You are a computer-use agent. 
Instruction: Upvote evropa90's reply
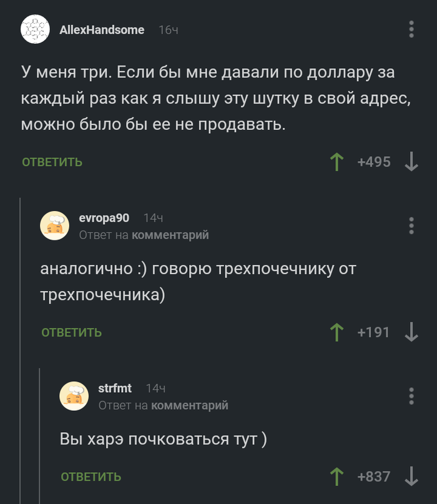click(336, 332)
